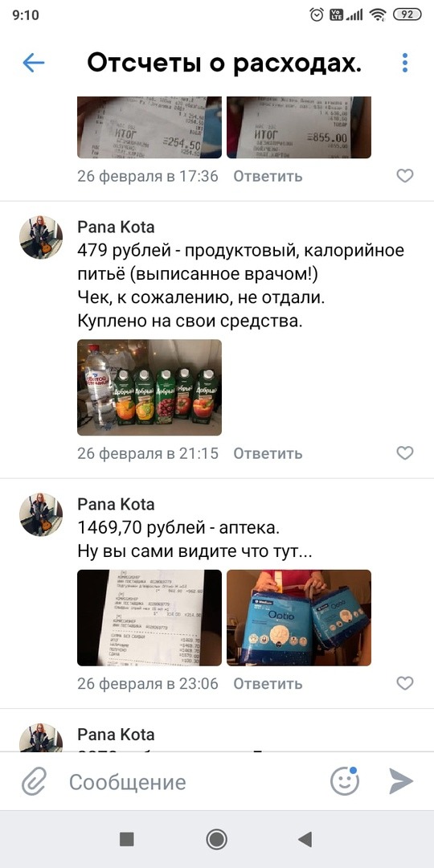Open the pharmacy receipt photo
This screenshot has width=434, height=868.
(149, 618)
